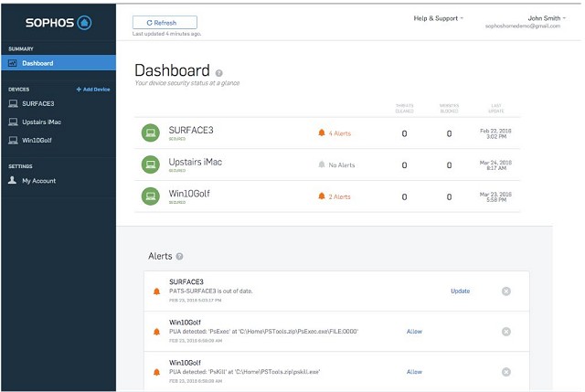Click the Dashboard help question mark icon
The height and width of the screenshot is (392, 585).
click(219, 72)
